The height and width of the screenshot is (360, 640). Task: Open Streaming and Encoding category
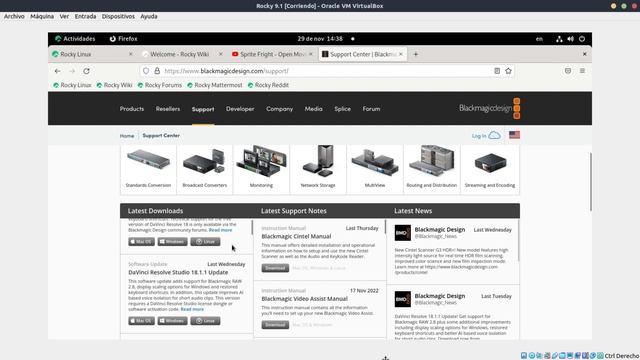(490, 169)
